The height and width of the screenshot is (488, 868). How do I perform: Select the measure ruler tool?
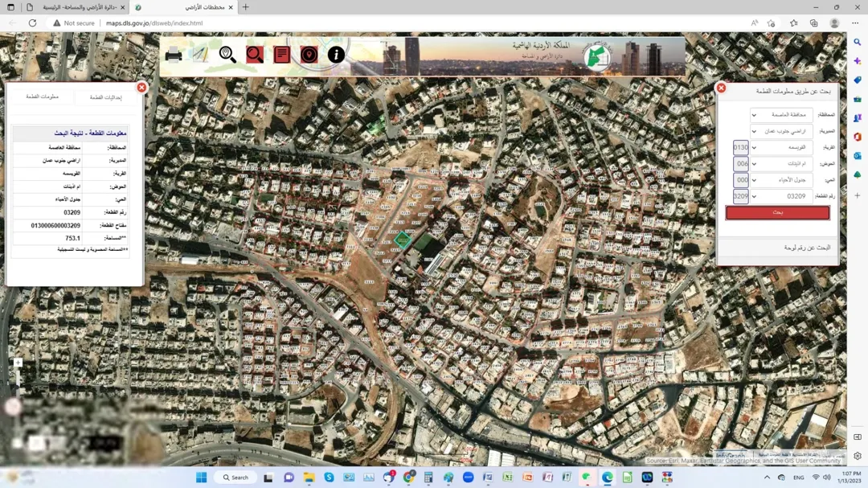point(200,55)
